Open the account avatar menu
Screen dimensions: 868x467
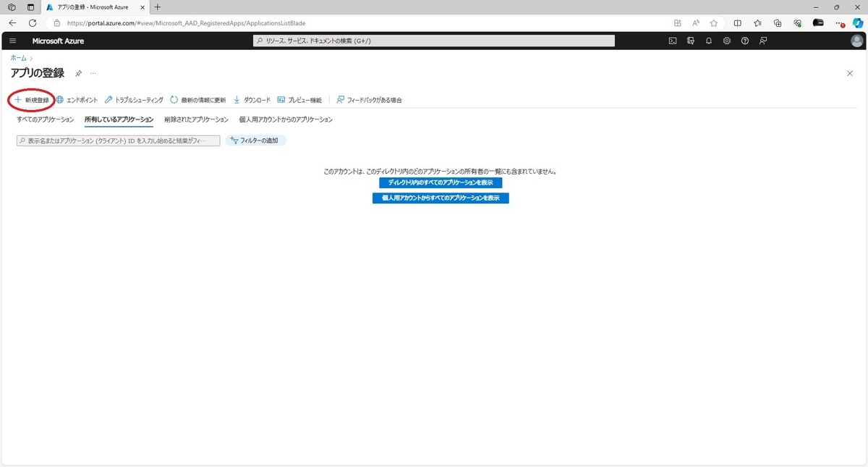point(856,41)
